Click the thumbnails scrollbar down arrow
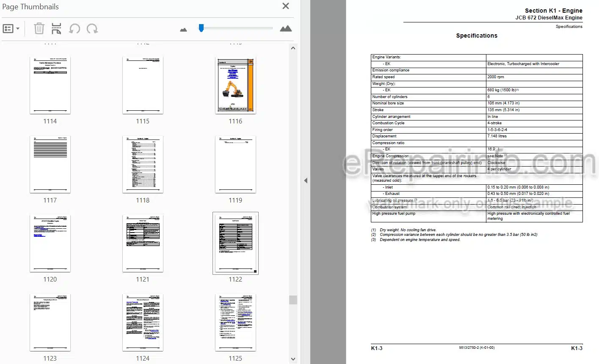Screen dimensions: 599x364 point(293,359)
